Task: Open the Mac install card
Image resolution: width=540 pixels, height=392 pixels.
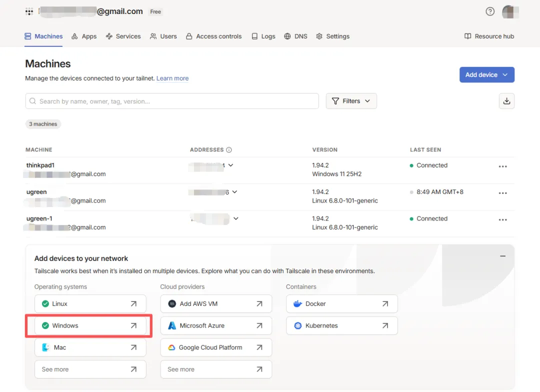Action: click(90, 347)
